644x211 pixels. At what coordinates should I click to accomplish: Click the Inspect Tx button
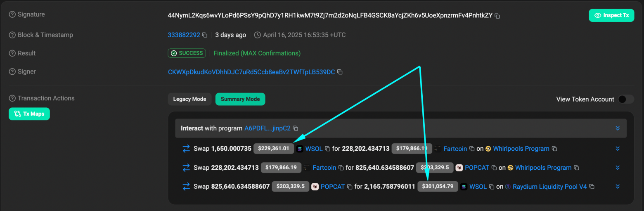[x=611, y=15]
